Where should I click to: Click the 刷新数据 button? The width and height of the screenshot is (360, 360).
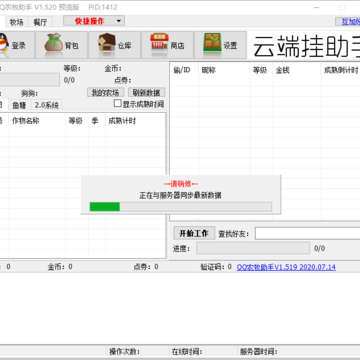coord(146,93)
